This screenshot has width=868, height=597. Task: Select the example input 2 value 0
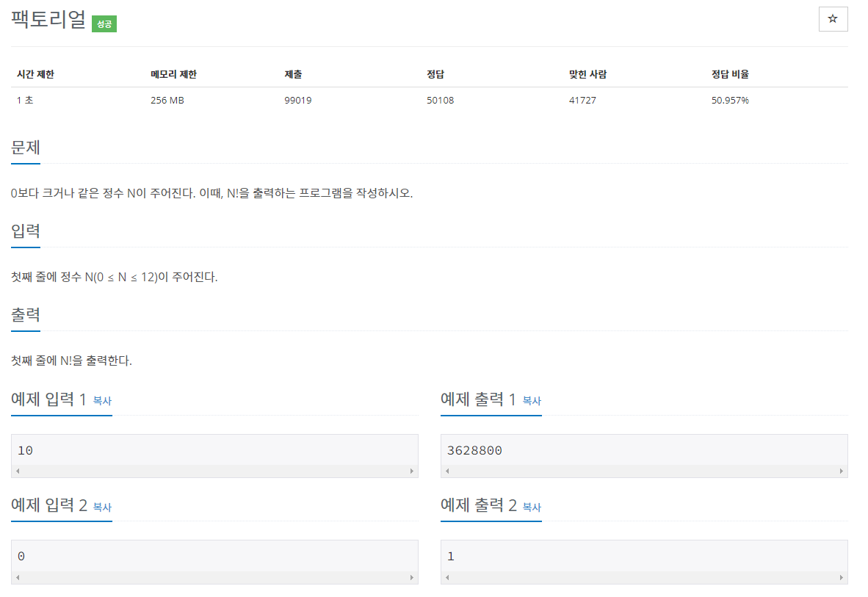(21, 556)
